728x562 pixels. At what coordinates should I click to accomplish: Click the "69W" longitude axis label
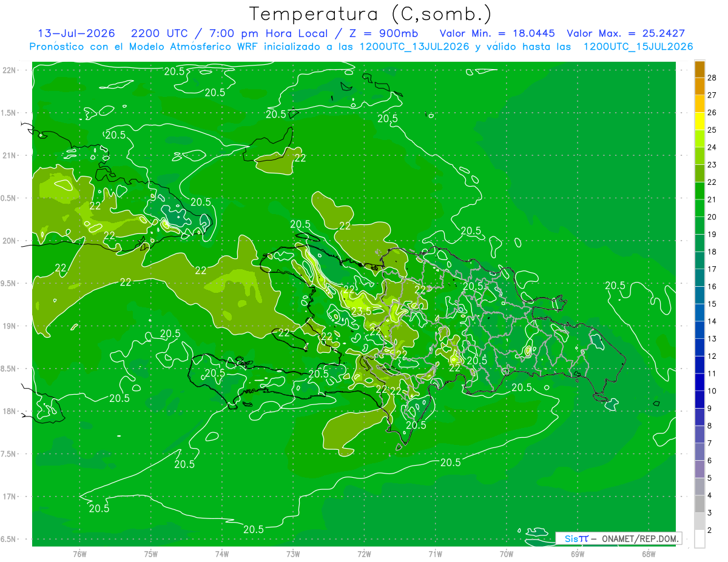[578, 554]
